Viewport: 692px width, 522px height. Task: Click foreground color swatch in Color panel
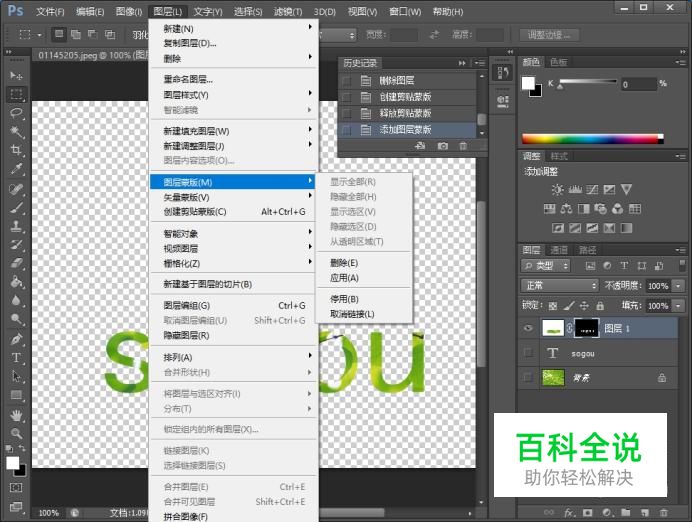tap(528, 83)
